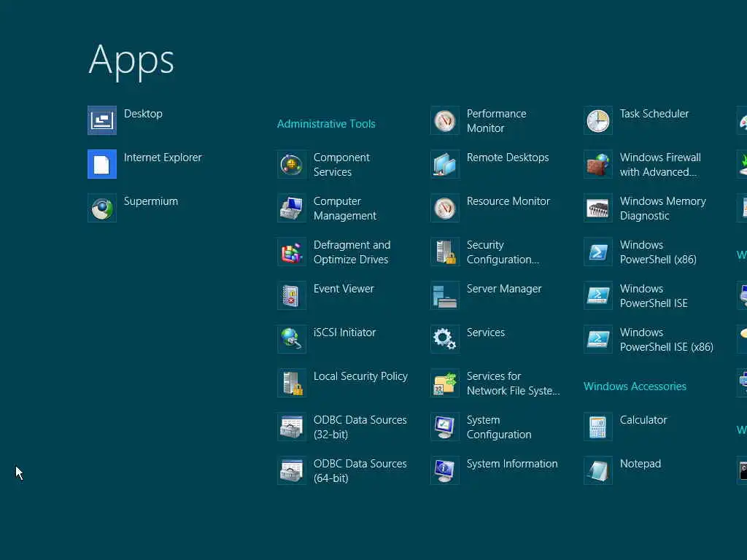Click the Remote Desktops label
This screenshot has height=560, width=747.
click(508, 157)
